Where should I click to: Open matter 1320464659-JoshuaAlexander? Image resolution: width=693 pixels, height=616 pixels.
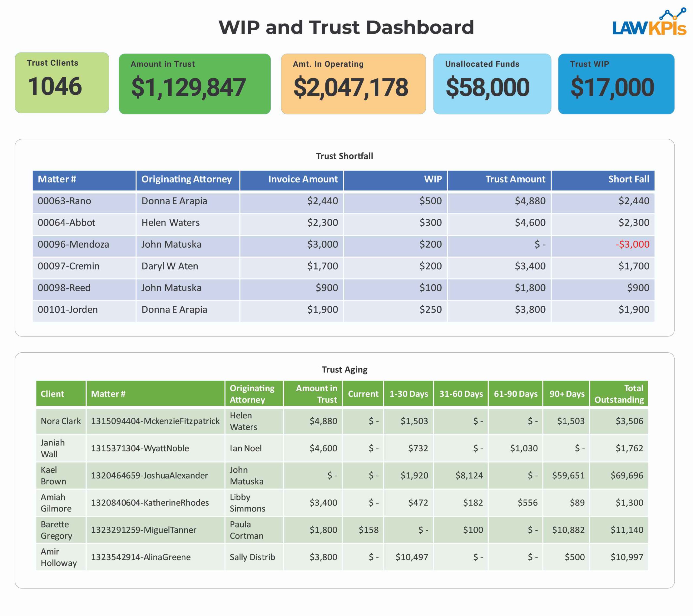point(149,475)
